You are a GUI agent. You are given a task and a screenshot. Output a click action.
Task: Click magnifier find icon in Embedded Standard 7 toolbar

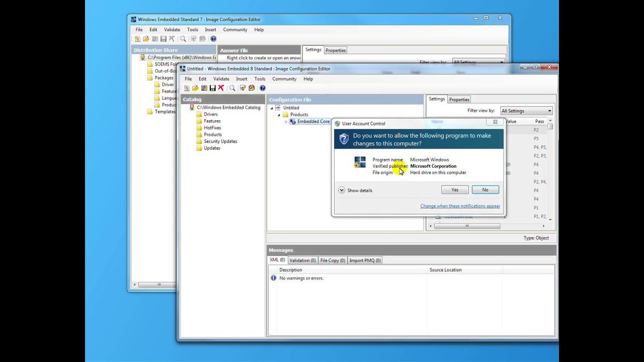coord(183,39)
